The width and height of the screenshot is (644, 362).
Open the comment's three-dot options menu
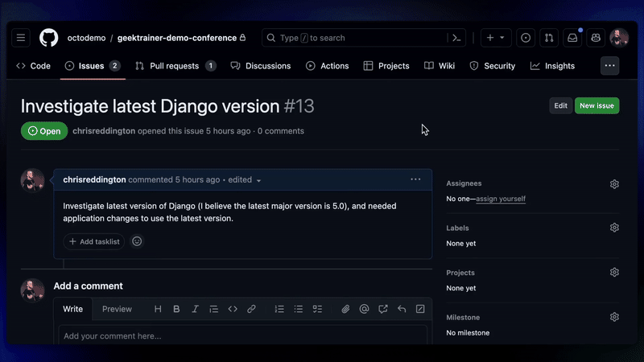[415, 179]
